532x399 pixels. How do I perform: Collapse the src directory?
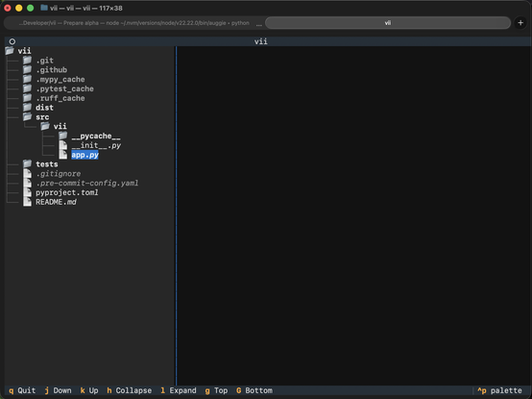click(x=42, y=117)
